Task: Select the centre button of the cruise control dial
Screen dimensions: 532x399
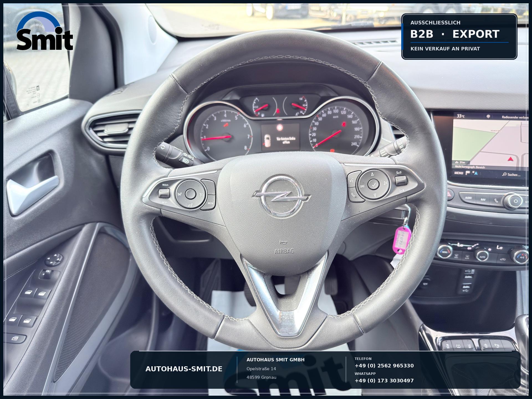Action: pyautogui.click(x=190, y=194)
